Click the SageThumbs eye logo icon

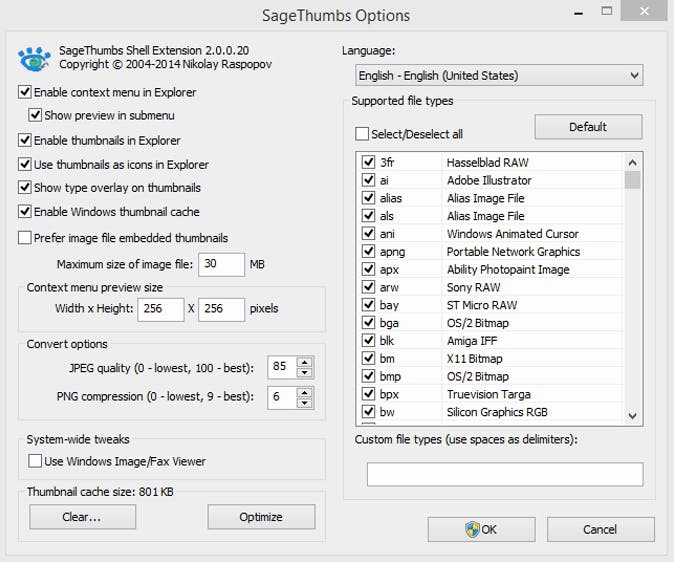pyautogui.click(x=35, y=59)
